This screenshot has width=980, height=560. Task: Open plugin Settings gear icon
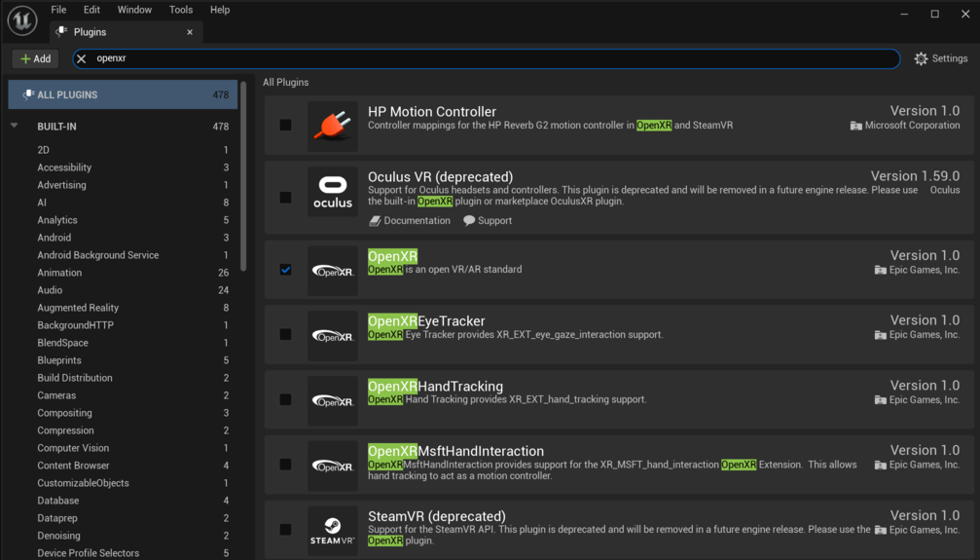coord(921,59)
